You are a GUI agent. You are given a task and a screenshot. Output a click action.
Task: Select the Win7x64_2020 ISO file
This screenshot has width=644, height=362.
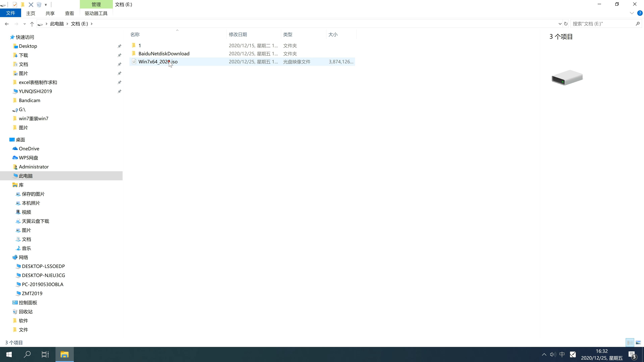point(158,62)
